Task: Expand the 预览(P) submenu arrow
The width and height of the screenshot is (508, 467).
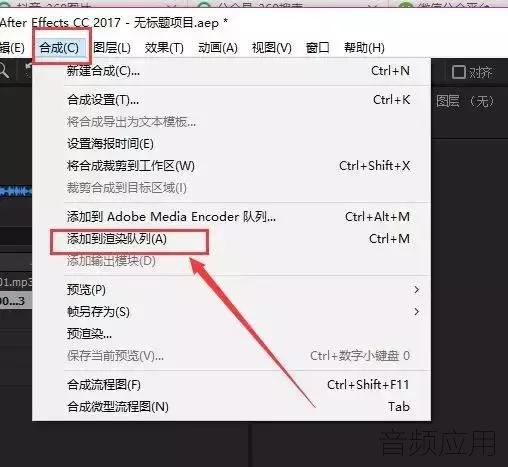Action: coord(416,289)
